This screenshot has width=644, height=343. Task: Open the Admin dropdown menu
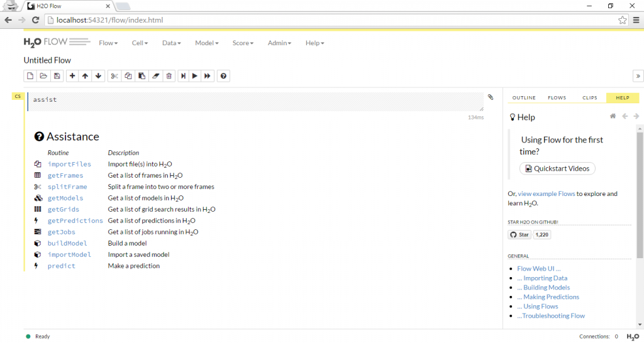[x=279, y=43]
